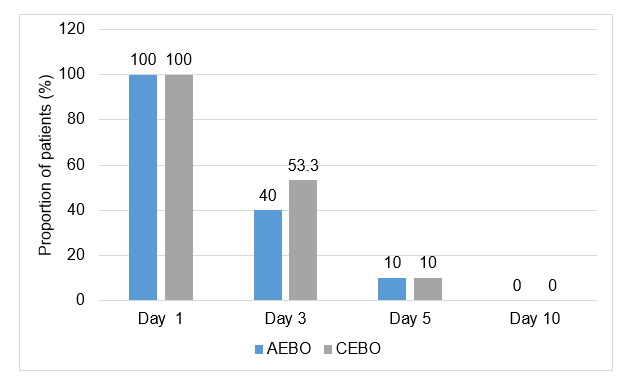This screenshot has width=625, height=381.
Task: Select the Day 3 axis label
Action: pyautogui.click(x=285, y=319)
